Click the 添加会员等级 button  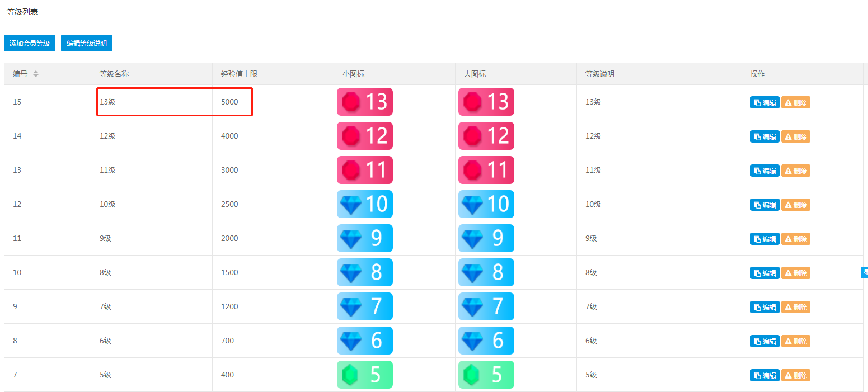tap(30, 43)
